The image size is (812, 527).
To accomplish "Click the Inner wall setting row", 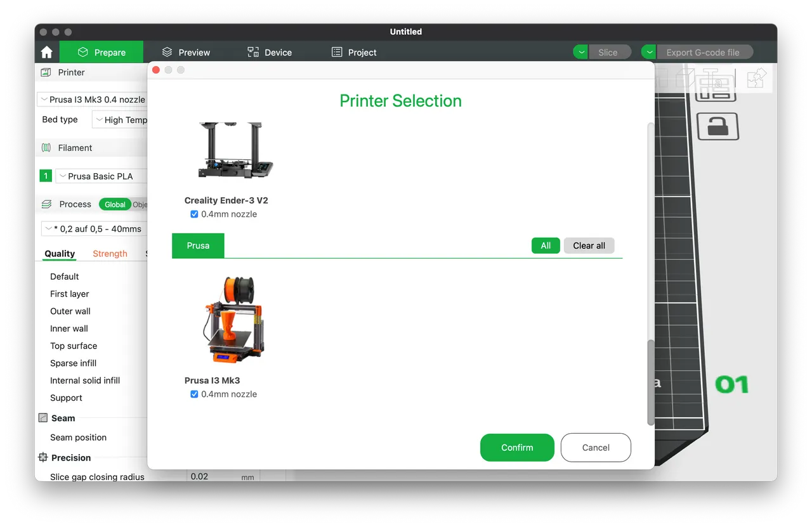I will 69,329.
